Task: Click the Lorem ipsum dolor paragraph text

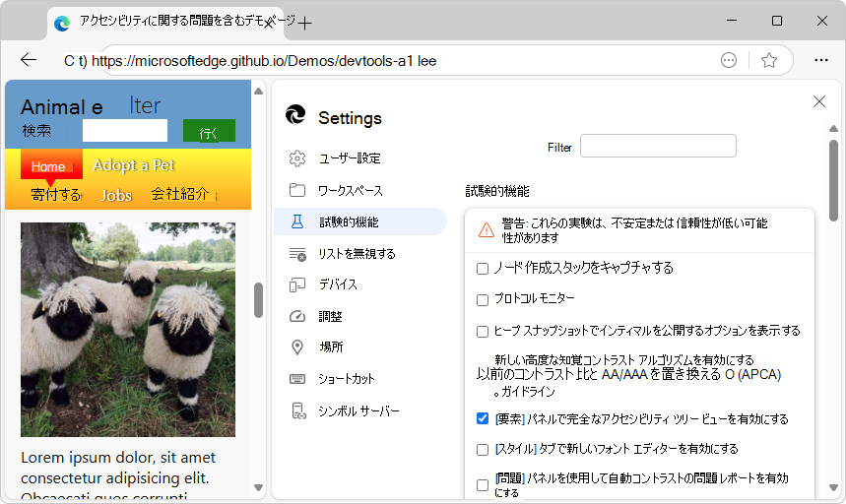Action: coord(117,476)
